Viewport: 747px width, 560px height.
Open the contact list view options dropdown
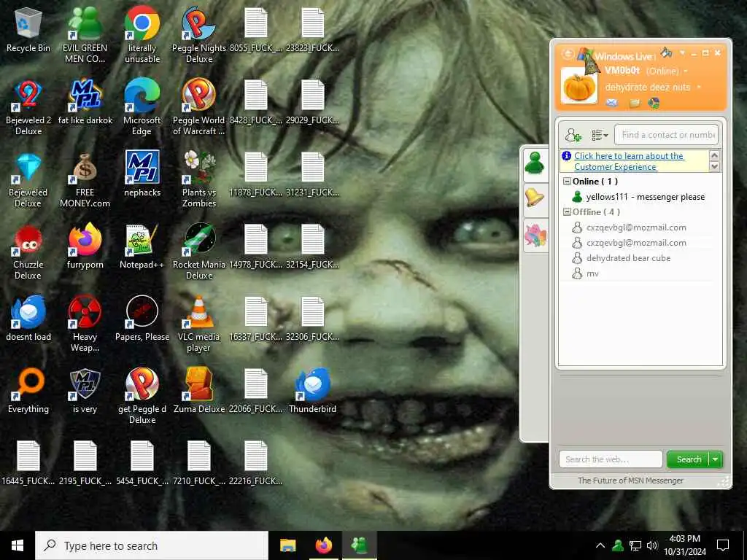(x=600, y=136)
